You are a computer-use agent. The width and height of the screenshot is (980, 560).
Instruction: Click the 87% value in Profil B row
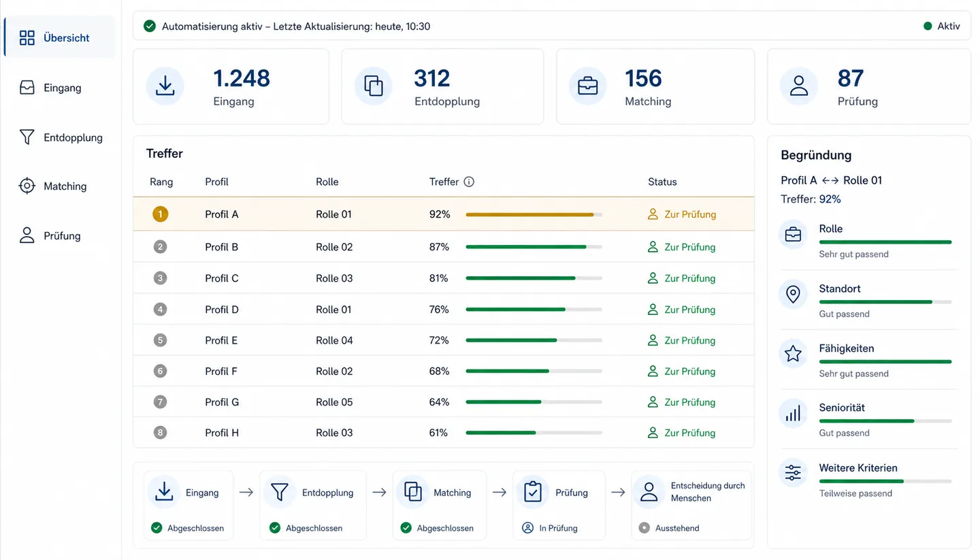pyautogui.click(x=440, y=247)
